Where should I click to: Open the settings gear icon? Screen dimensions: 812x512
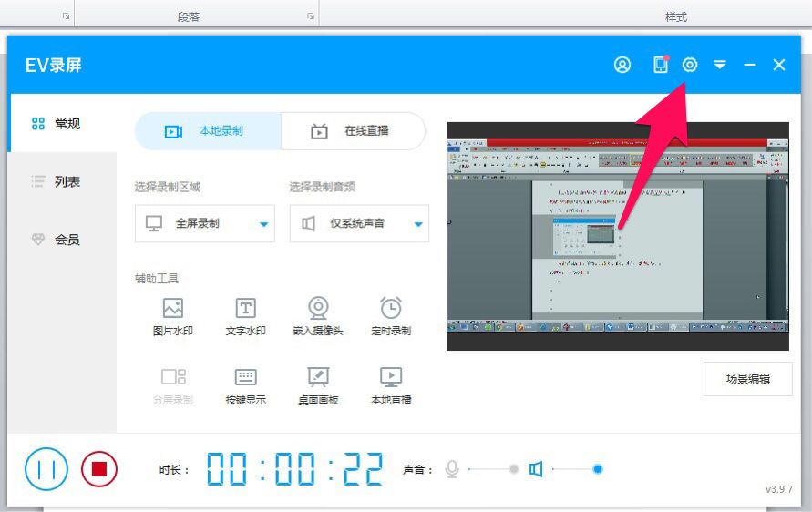[x=689, y=65]
